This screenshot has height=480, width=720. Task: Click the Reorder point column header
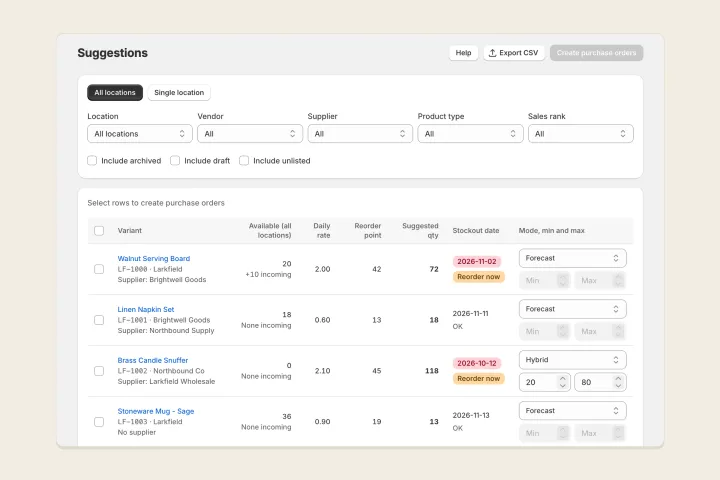[x=368, y=231]
